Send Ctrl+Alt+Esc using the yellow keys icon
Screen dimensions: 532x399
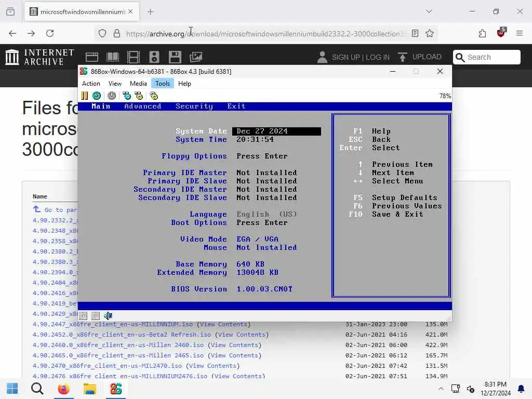point(139,96)
